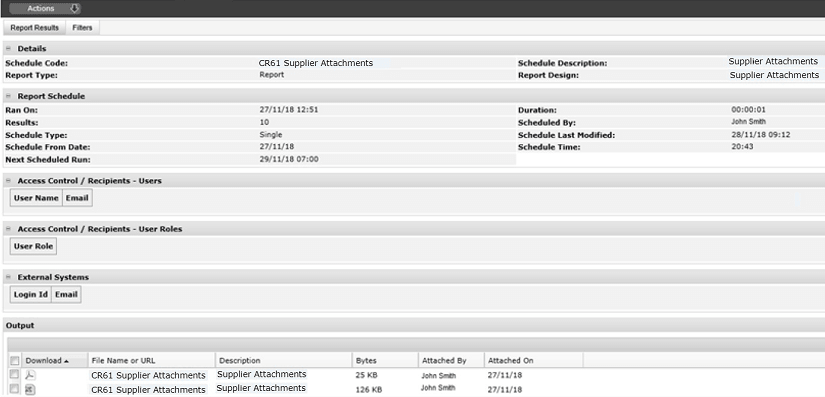Sort by User Role column header

click(33, 246)
